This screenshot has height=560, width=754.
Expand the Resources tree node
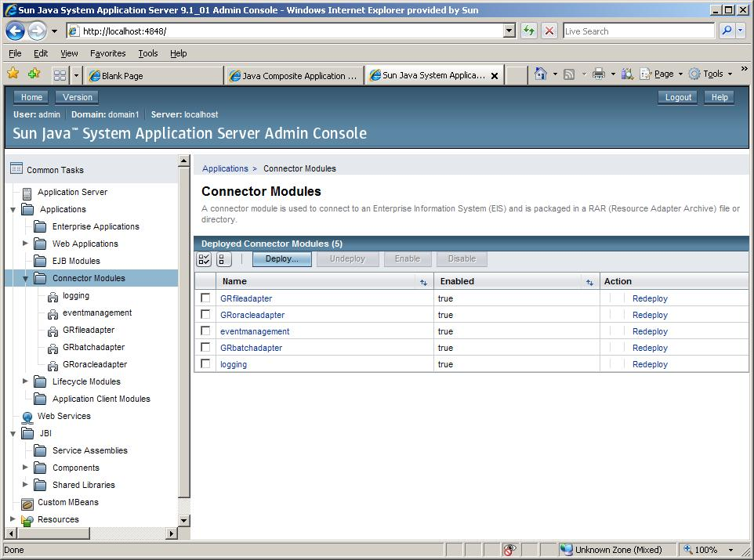13,519
